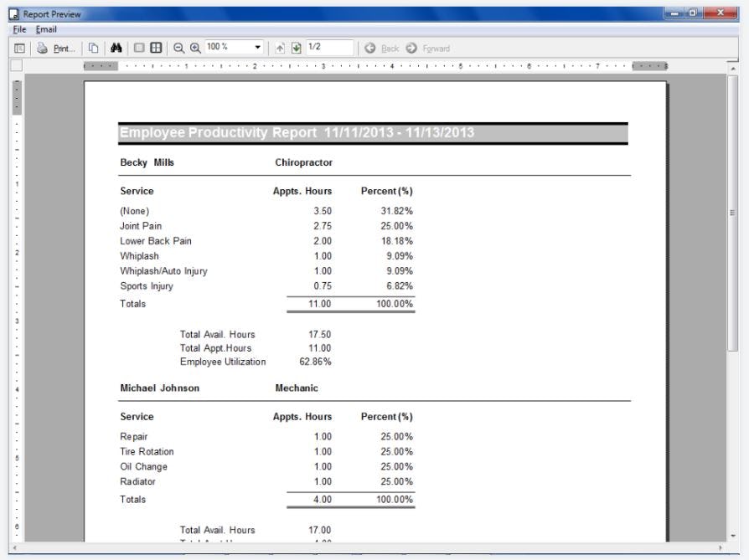This screenshot has width=749, height=560.
Task: Maximize the Report Preview window
Action: tap(693, 13)
